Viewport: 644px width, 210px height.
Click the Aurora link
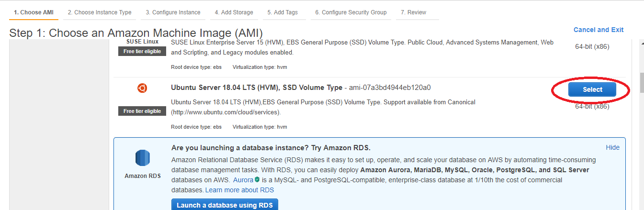(243, 180)
